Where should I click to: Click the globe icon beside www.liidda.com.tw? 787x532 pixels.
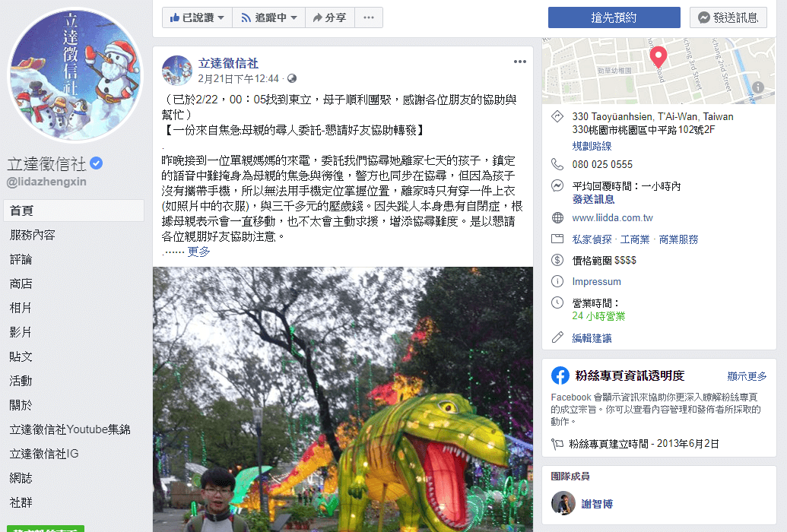[x=557, y=218]
